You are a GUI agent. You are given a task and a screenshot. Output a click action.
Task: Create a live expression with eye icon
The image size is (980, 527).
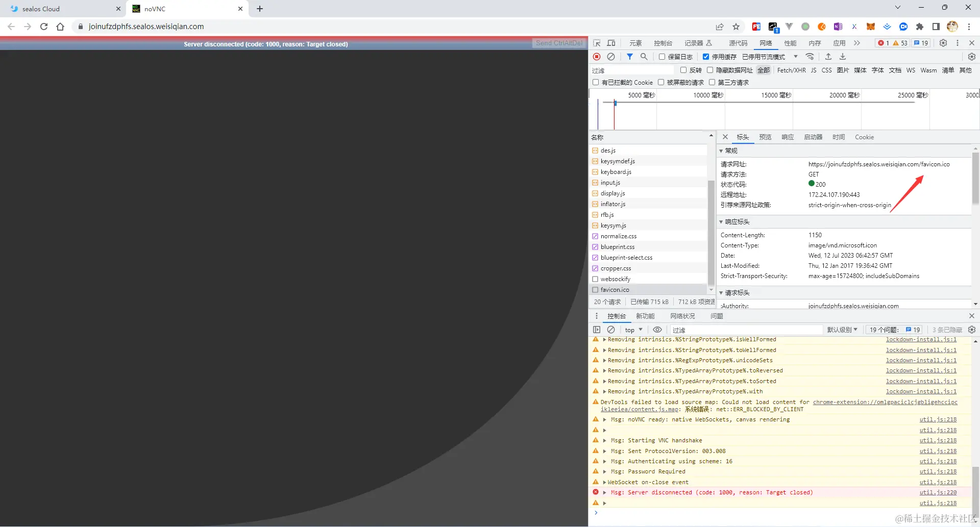[x=657, y=330]
